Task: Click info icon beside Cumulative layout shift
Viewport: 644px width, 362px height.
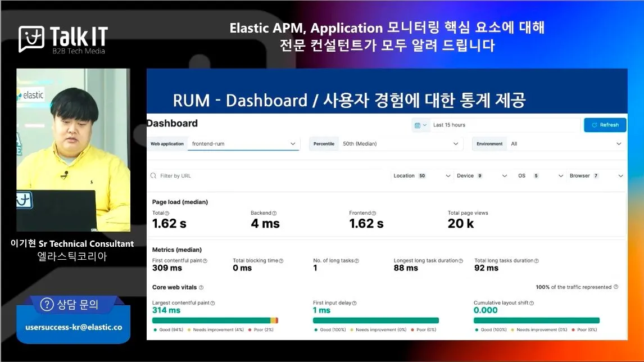Action: tap(532, 303)
